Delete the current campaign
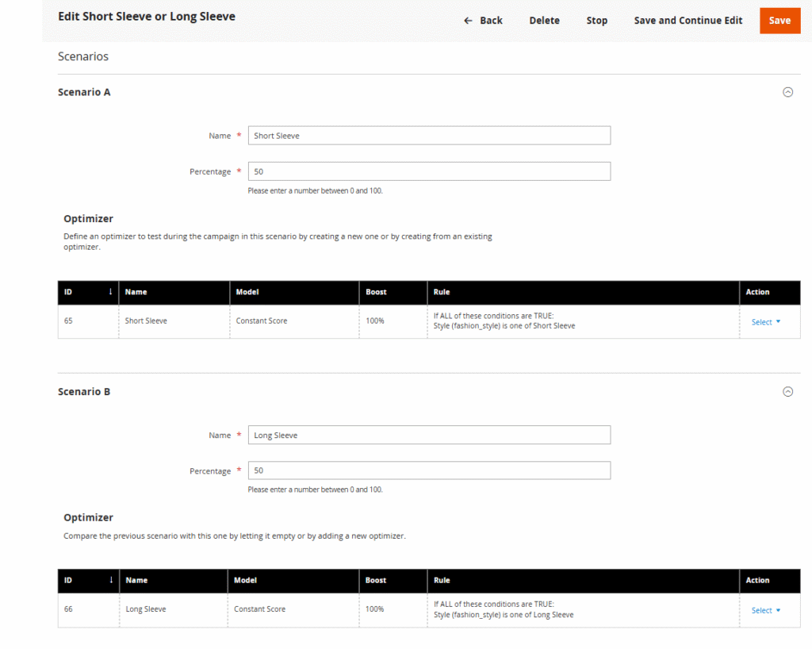Image resolution: width=812 pixels, height=649 pixels. point(544,21)
